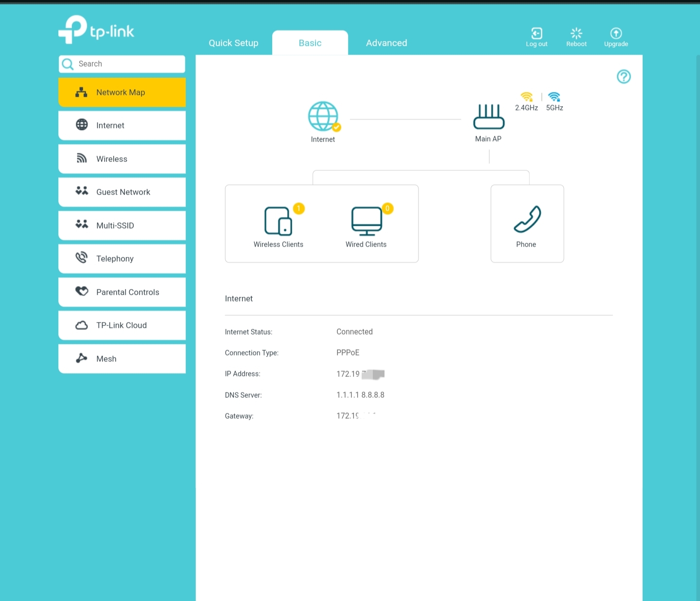The image size is (700, 601).
Task: Open Multi-SSID in the sidebar
Action: (x=122, y=226)
